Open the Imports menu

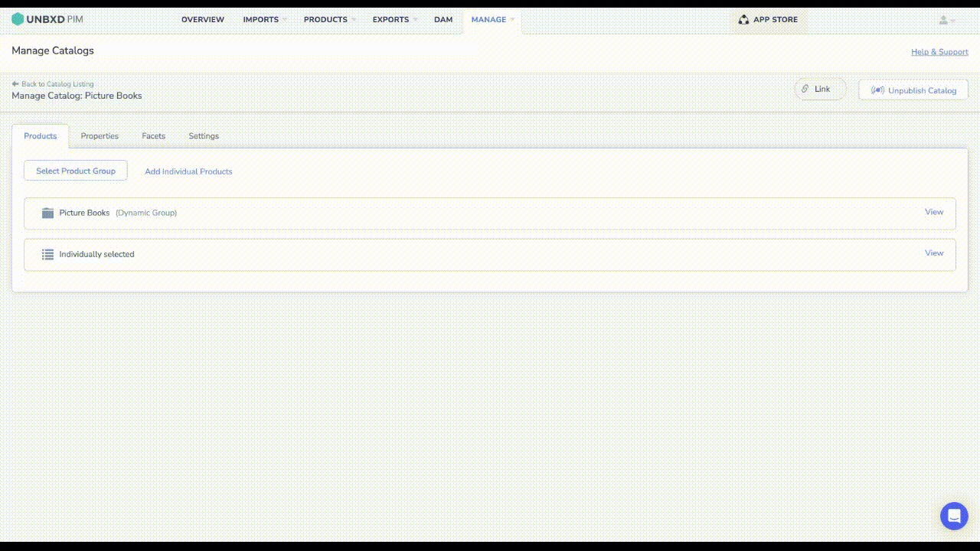(261, 20)
